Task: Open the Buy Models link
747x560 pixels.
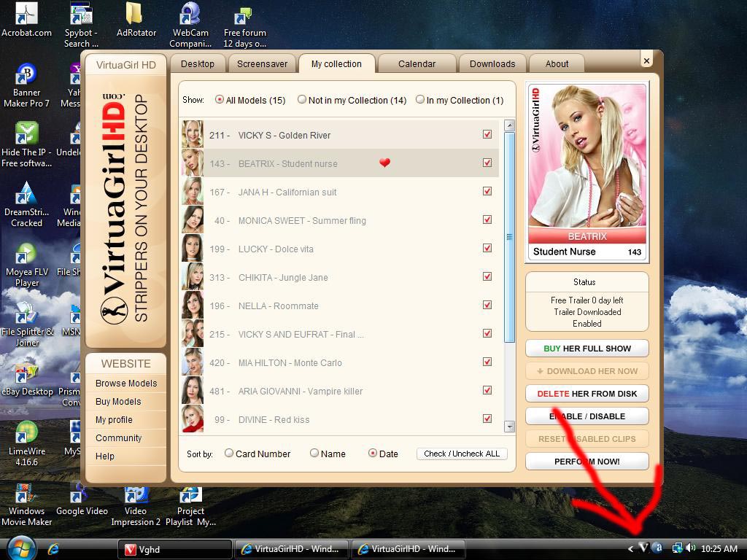Action: click(x=118, y=402)
